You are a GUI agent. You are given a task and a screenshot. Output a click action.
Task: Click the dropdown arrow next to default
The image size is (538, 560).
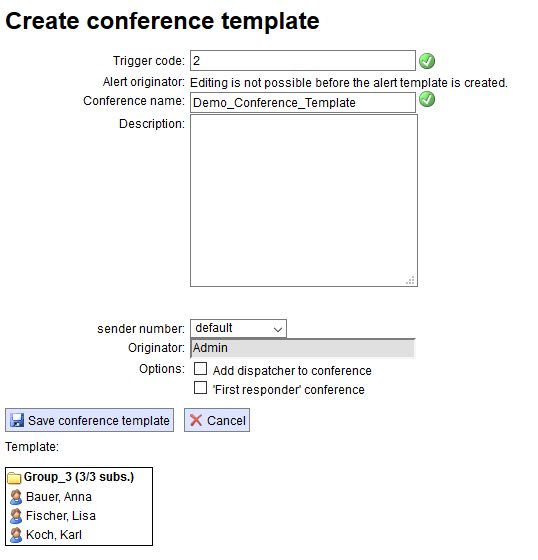pos(278,329)
